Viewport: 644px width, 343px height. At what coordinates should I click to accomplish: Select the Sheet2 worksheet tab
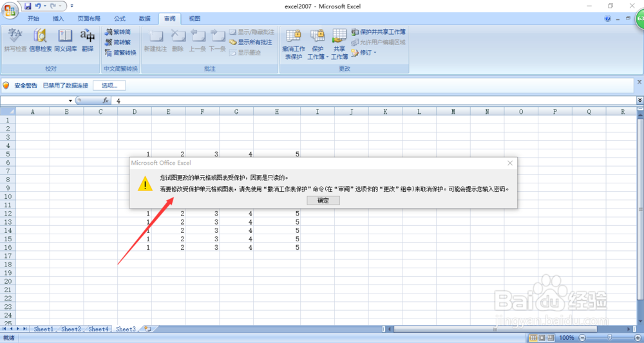tap(71, 329)
